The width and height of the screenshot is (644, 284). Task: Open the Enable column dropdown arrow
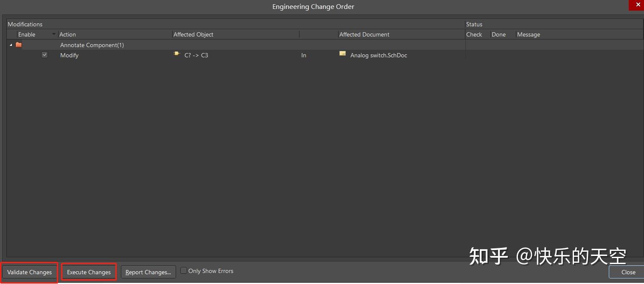(x=54, y=34)
